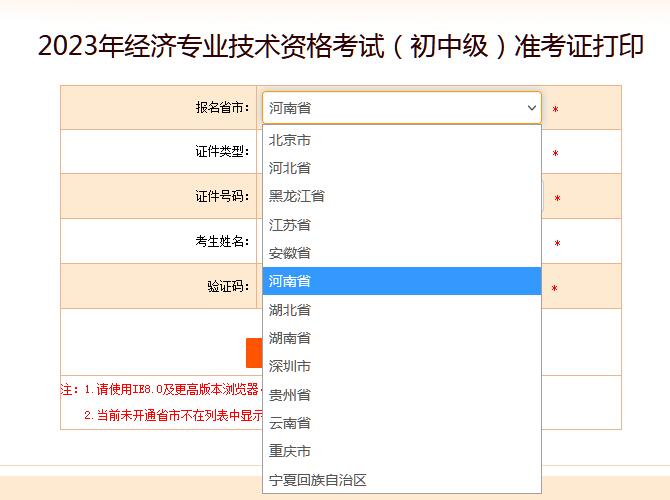Select 北京市 from the list
Viewport: 670px width, 500px height.
pyautogui.click(x=402, y=140)
